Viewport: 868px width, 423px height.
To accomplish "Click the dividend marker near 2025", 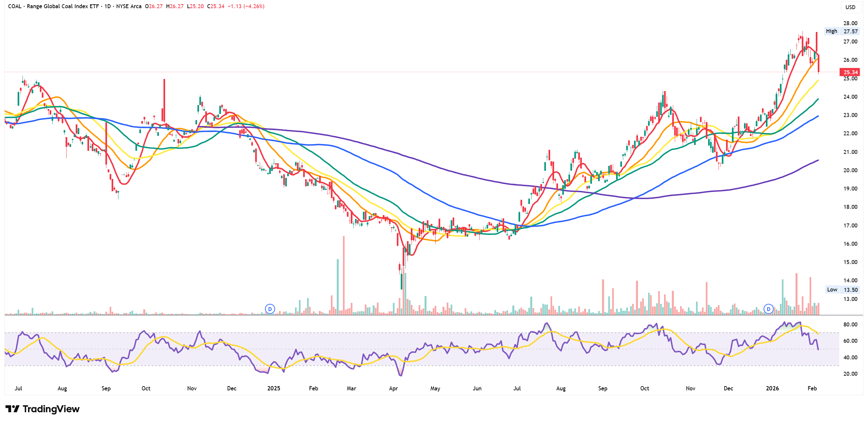I will [270, 309].
